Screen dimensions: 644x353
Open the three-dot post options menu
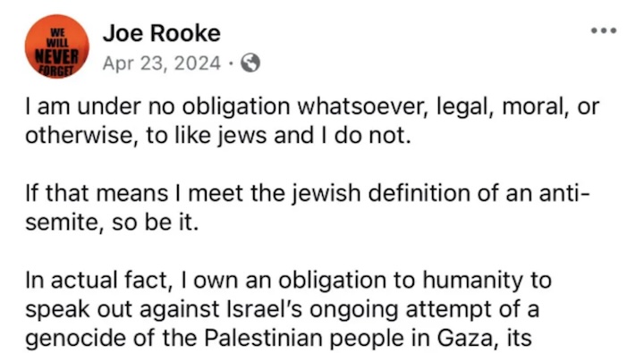click(604, 30)
